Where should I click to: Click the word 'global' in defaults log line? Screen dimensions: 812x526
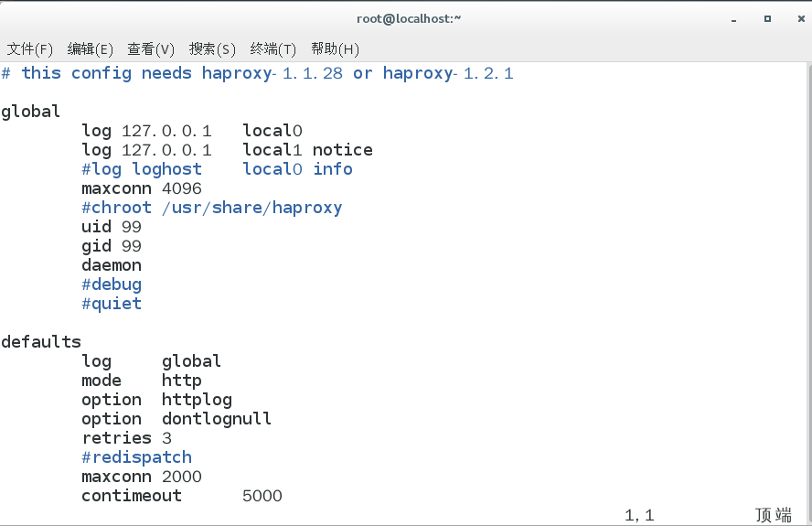pos(191,361)
